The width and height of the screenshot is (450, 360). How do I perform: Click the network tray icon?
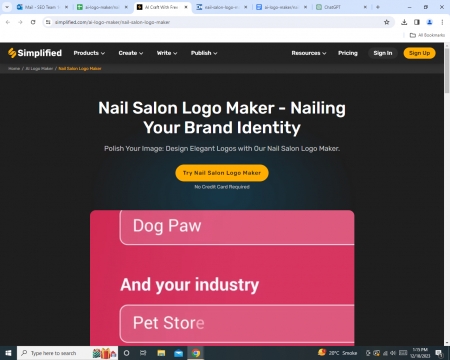pos(385,353)
